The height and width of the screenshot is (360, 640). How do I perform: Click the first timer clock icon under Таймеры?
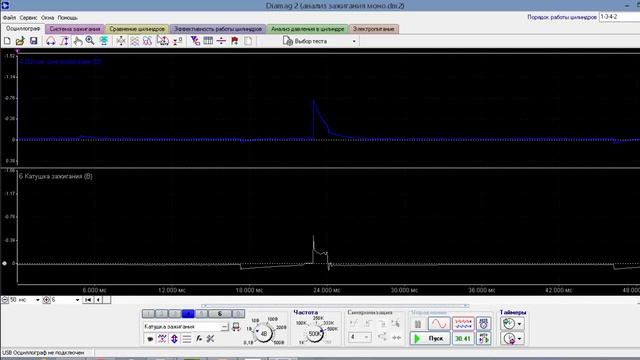(x=509, y=324)
